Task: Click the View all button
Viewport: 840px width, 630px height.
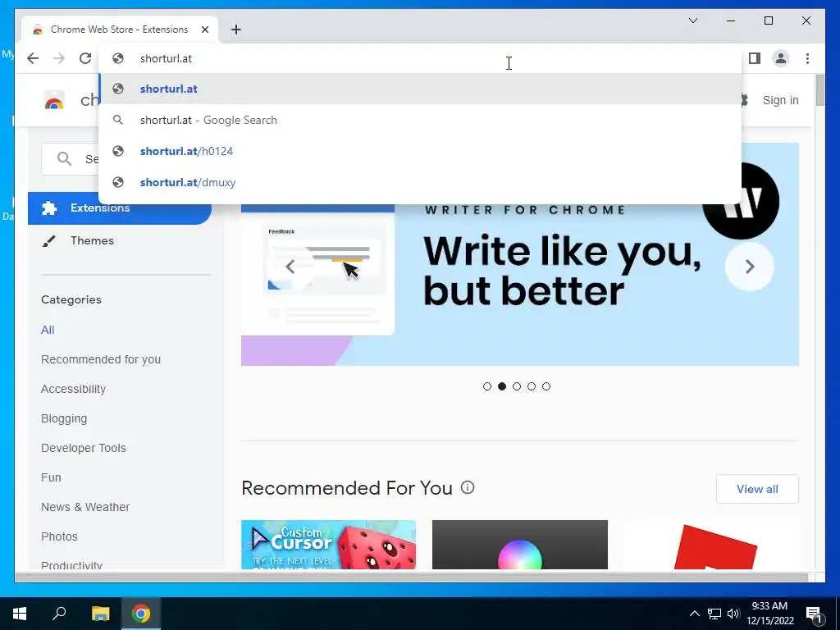Action: point(757,489)
